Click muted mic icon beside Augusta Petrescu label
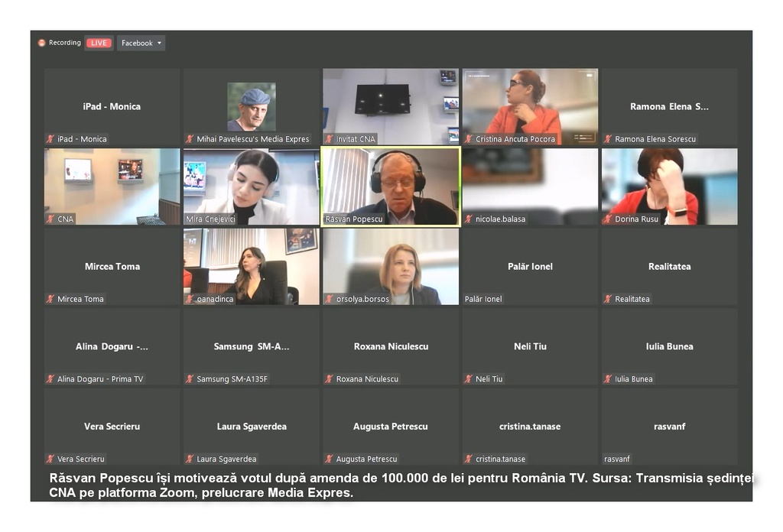783x532 pixels. [x=329, y=459]
